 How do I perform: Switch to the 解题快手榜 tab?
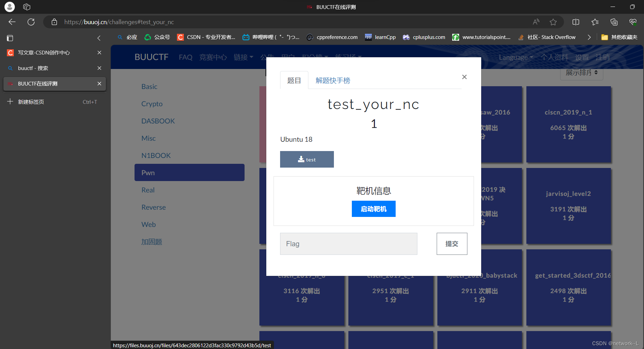333,80
